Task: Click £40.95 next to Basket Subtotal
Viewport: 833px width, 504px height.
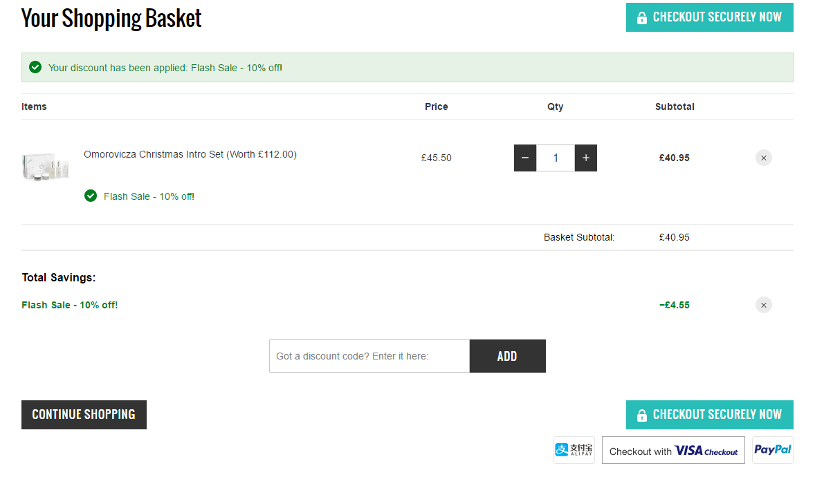Action: (675, 237)
